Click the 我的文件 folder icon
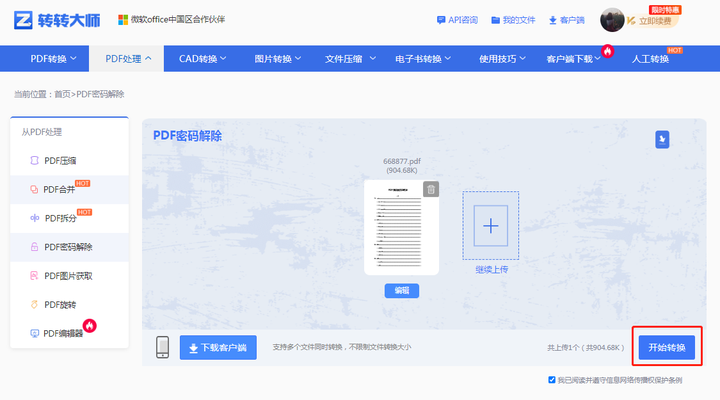The width and height of the screenshot is (720, 400). 495,20
